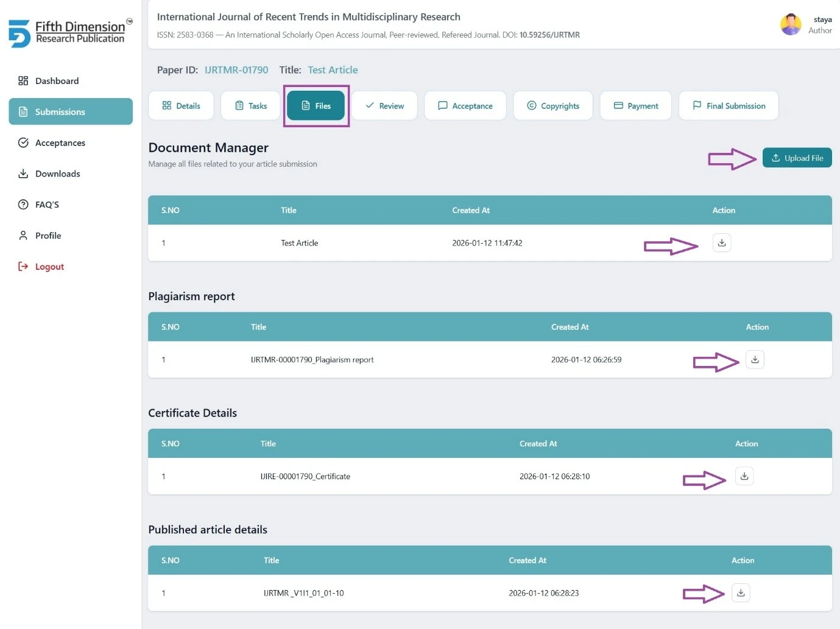Download the Test Article file

click(x=722, y=243)
